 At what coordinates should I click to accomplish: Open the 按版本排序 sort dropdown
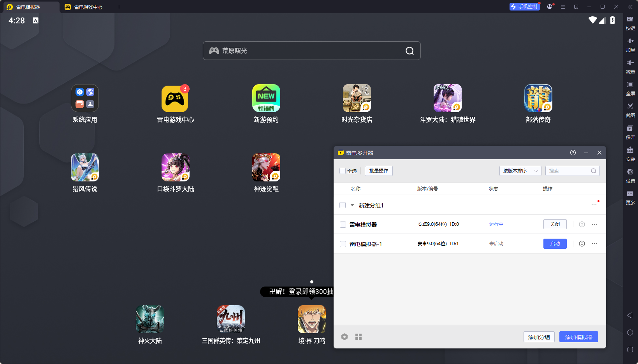[x=520, y=171]
